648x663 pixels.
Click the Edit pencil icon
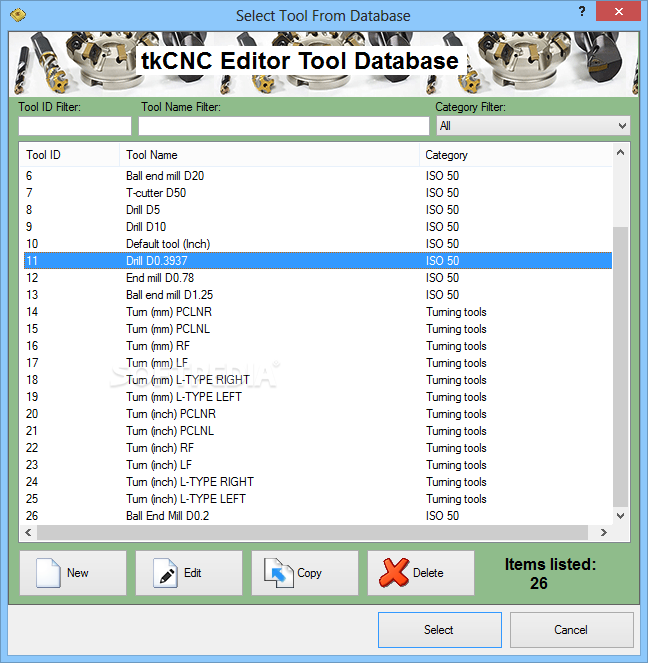pyautogui.click(x=165, y=573)
